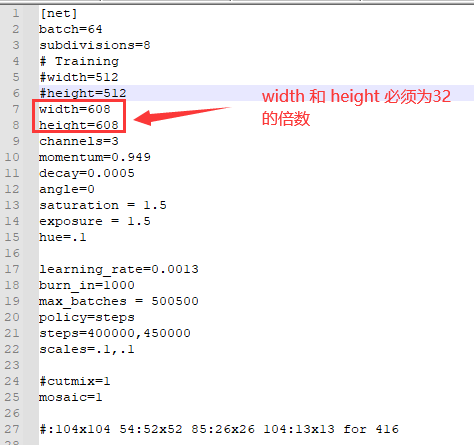Click the '#:104x104 54:52x52' comment line
Viewport: 474px width, 445px height.
click(x=219, y=429)
